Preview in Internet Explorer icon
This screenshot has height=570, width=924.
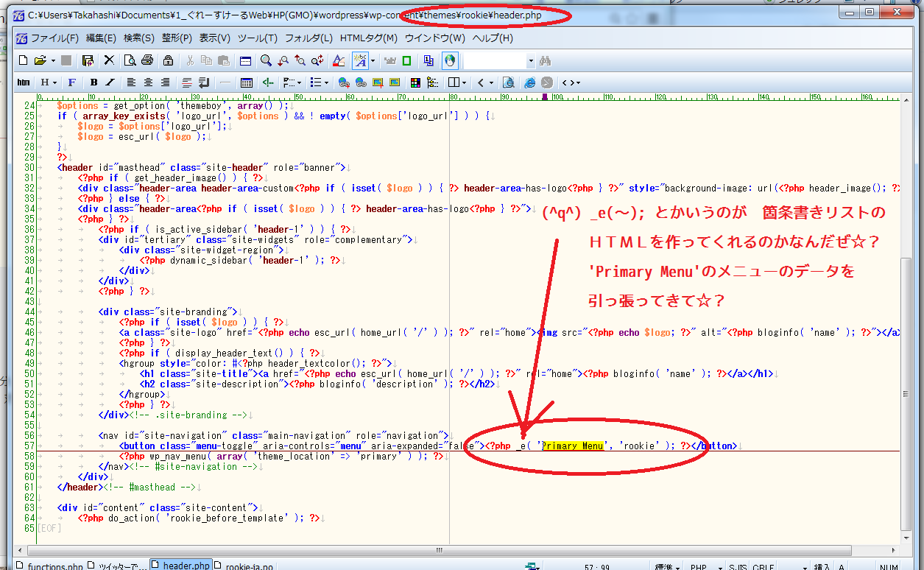tap(529, 82)
